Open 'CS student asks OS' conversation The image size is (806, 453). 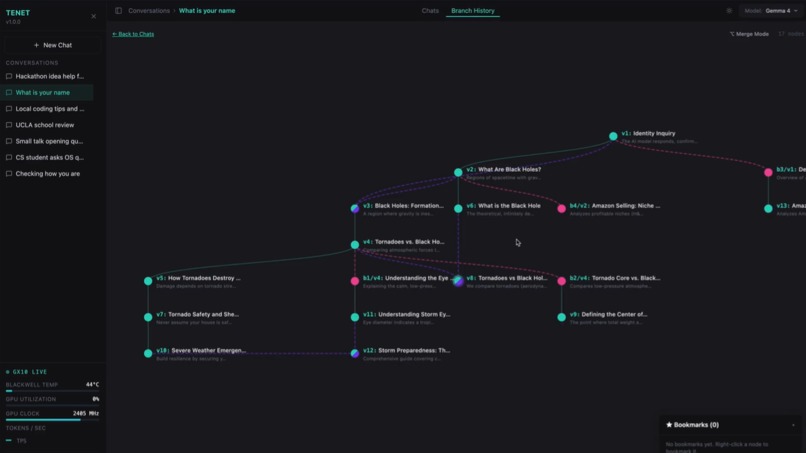(x=46, y=157)
